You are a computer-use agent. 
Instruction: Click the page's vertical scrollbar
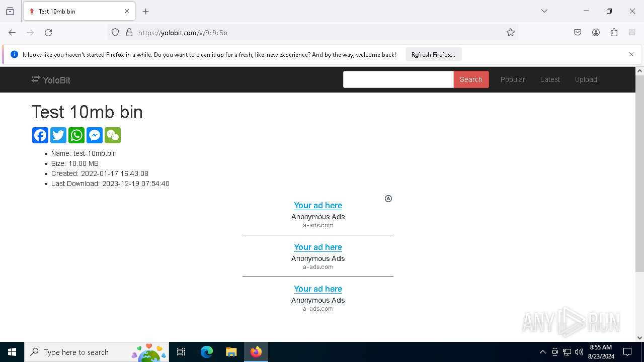(x=639, y=173)
